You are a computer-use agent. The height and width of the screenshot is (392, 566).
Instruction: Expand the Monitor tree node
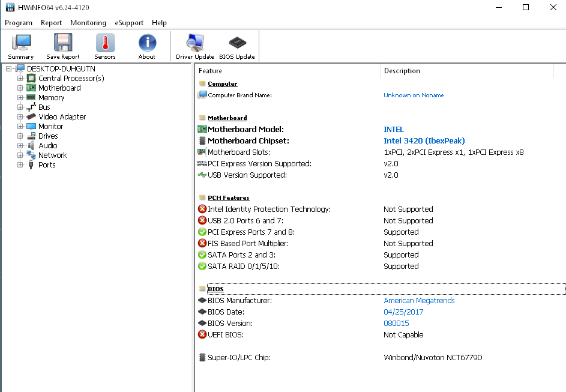[20, 126]
